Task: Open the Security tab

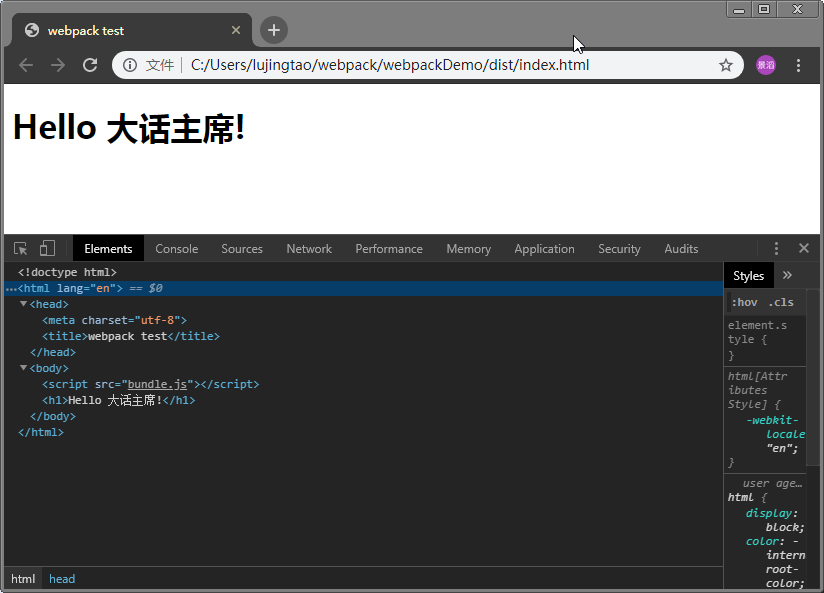Action: (x=619, y=249)
